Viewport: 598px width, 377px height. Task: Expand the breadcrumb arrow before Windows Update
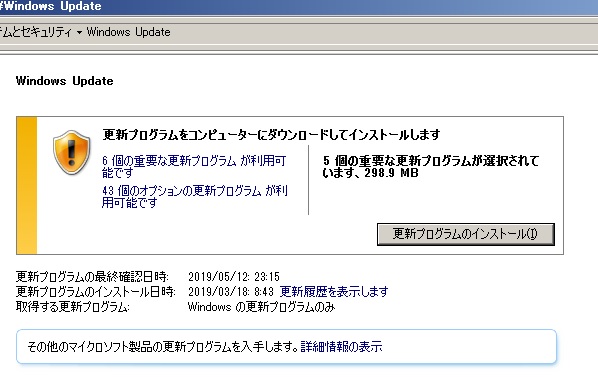(79, 33)
